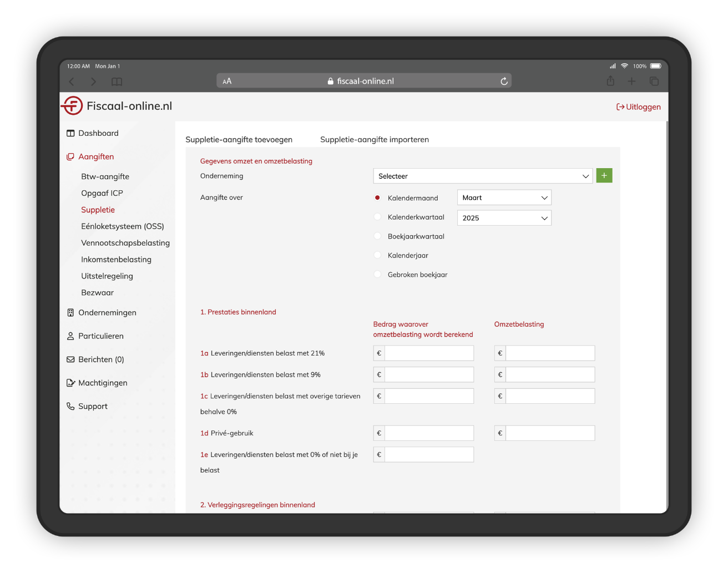
Task: Tap the AA reader text-size icon
Action: (x=227, y=81)
